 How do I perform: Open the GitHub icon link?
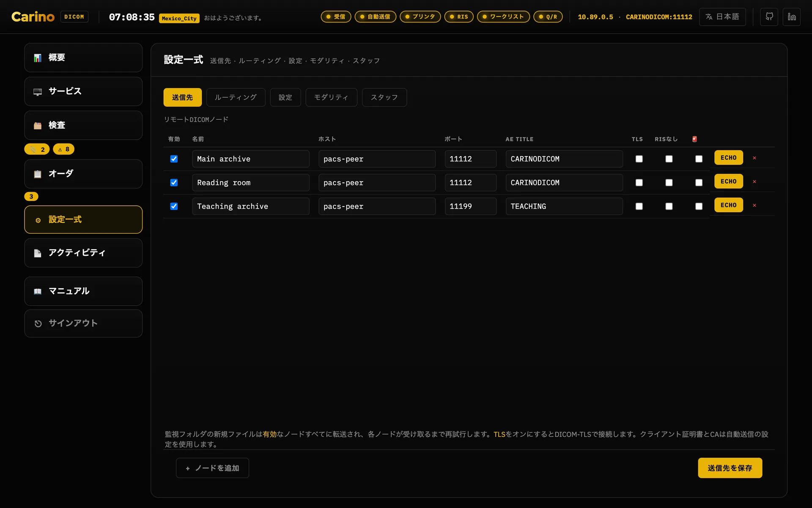pos(769,17)
